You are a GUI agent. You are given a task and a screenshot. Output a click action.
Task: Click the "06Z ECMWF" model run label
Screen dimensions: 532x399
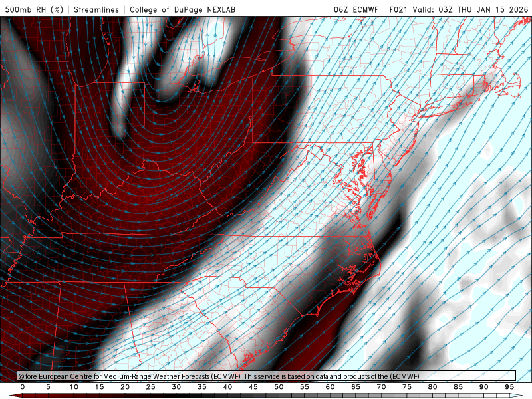[x=356, y=9]
